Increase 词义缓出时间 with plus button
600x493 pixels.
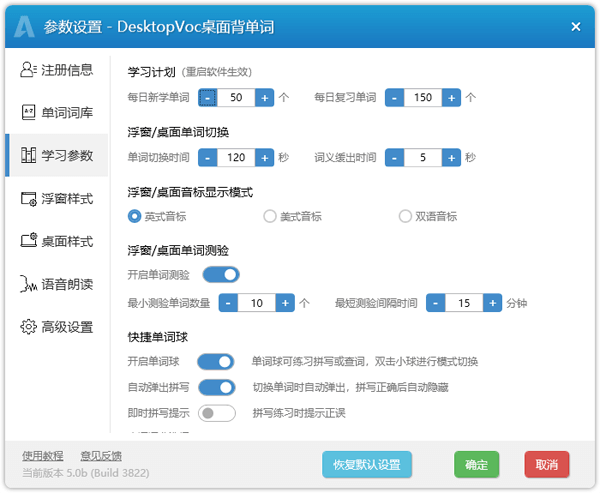click(x=451, y=157)
